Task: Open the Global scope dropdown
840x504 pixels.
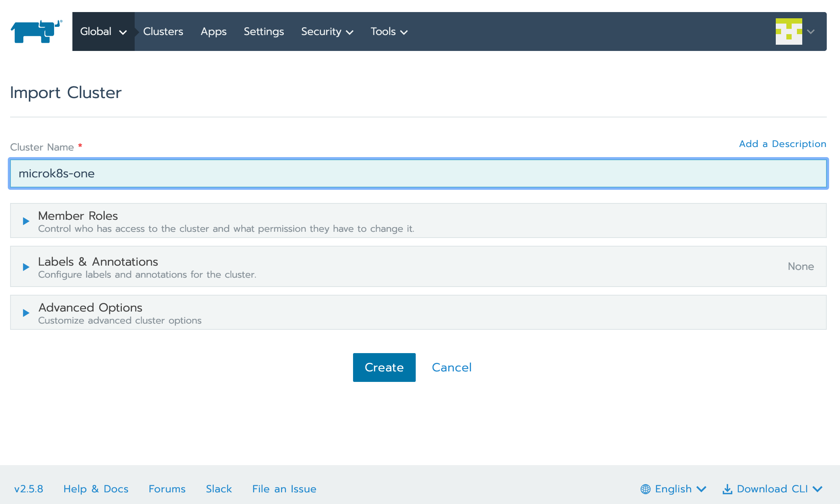Action: (x=103, y=31)
